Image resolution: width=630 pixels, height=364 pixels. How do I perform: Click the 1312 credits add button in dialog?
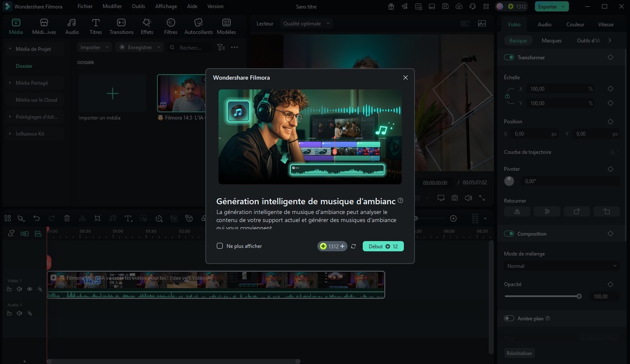(x=333, y=246)
